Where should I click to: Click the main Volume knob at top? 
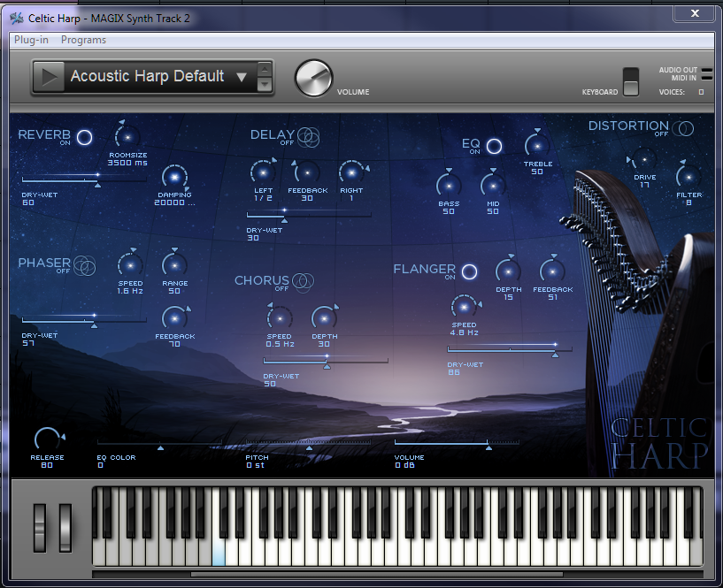point(313,78)
